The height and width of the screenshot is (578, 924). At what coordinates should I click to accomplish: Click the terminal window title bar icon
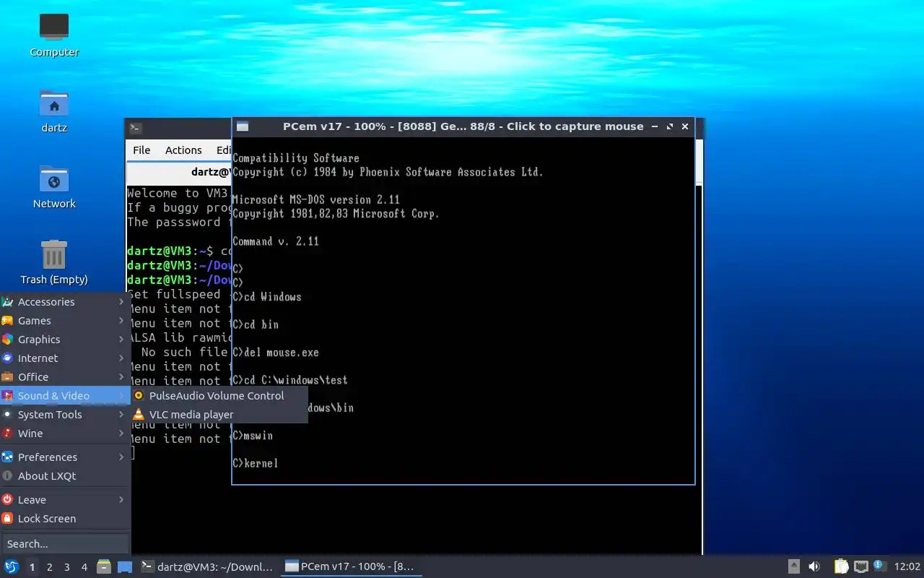coord(135,128)
